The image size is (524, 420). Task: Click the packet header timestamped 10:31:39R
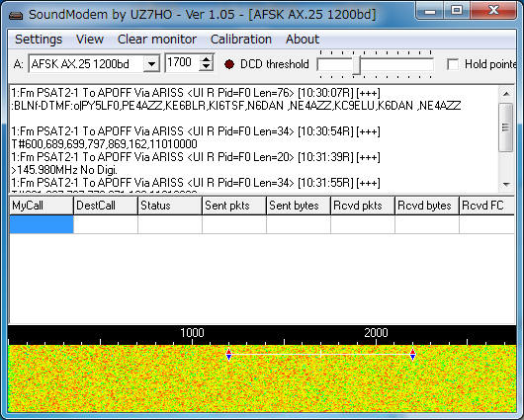coord(196,157)
